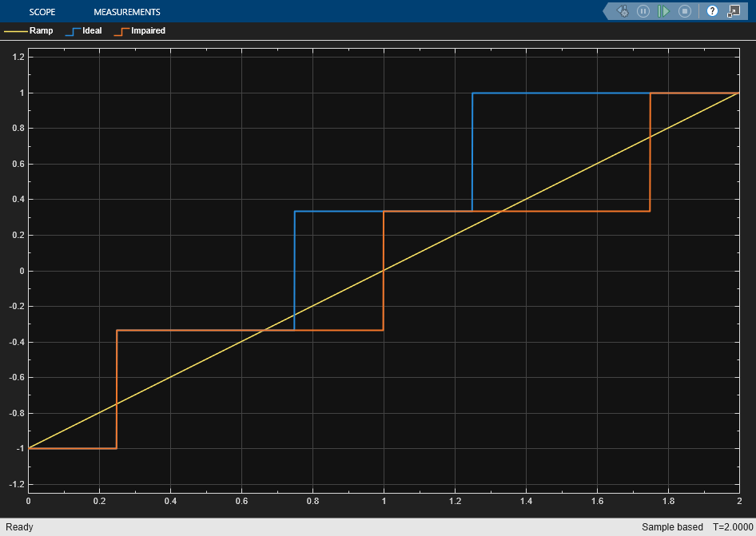756x536 pixels.
Task: Click the y-axis tick label -0.8
Action: tap(16, 413)
